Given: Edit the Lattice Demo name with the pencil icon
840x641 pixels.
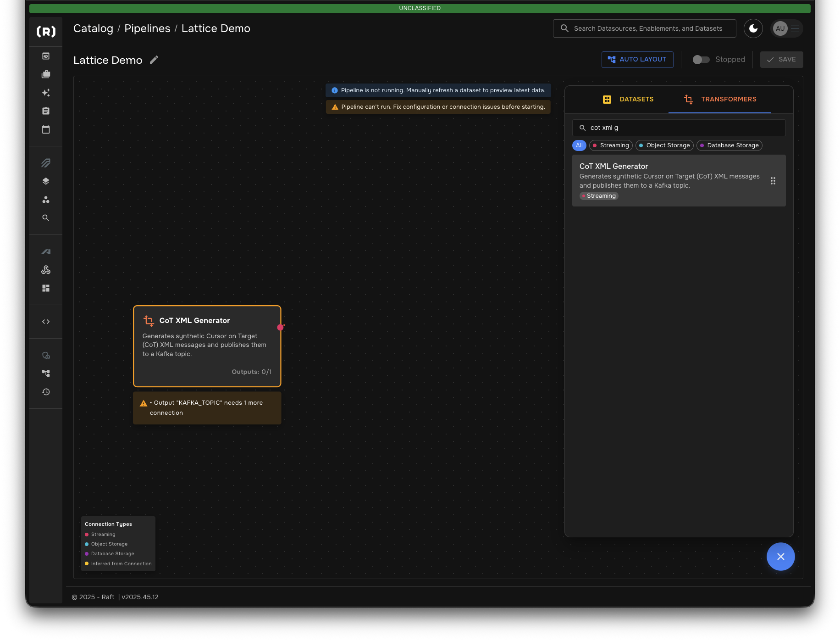Looking at the screenshot, I should pyautogui.click(x=154, y=60).
